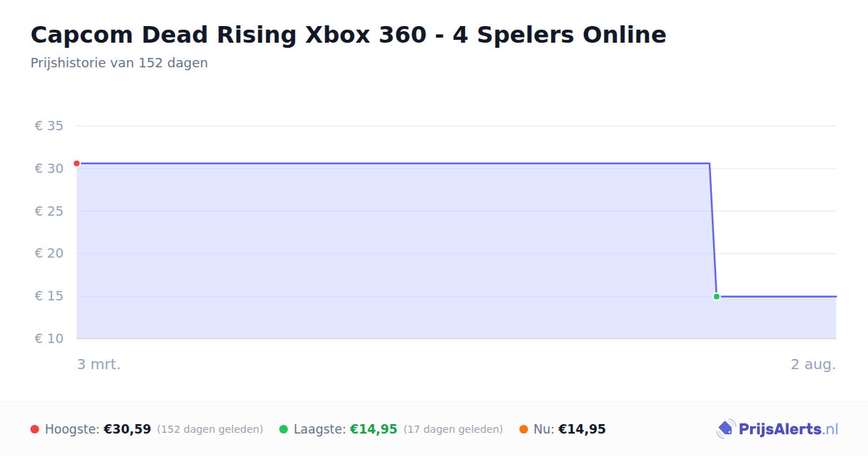Viewport: 868px width, 456px height.
Task: Click the red Hoogste legend dot
Action: click(x=35, y=429)
